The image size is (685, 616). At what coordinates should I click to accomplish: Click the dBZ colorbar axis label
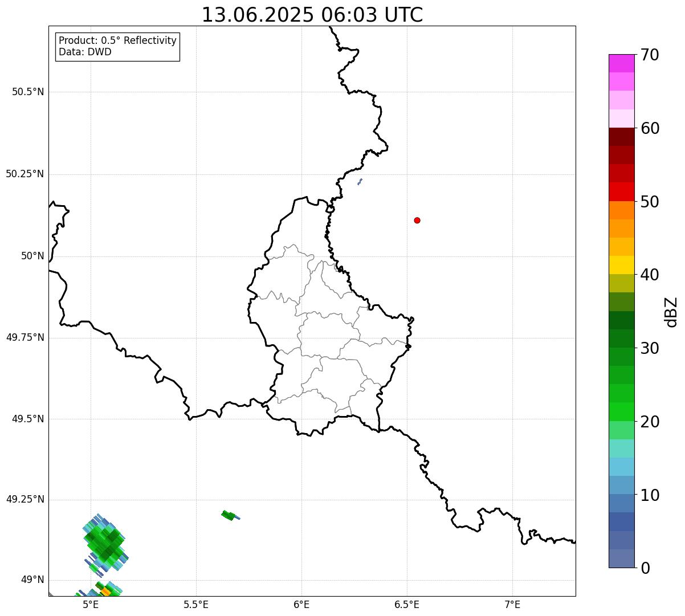671,311
